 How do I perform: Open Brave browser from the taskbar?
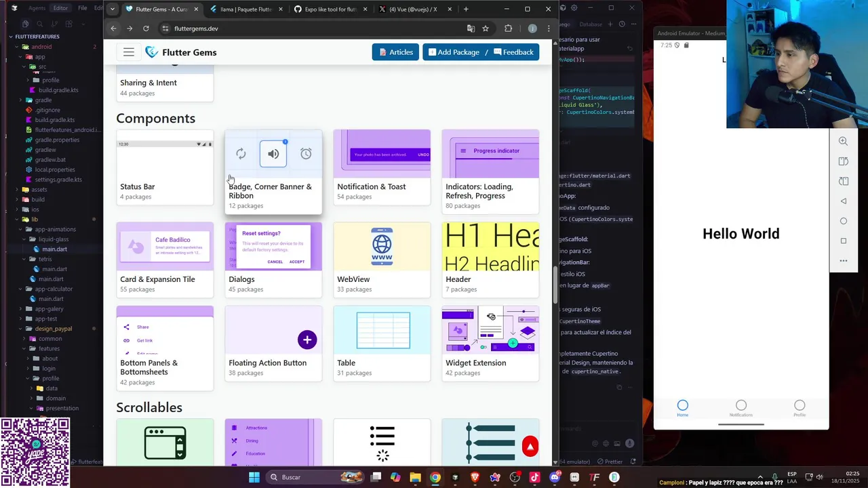click(x=475, y=477)
